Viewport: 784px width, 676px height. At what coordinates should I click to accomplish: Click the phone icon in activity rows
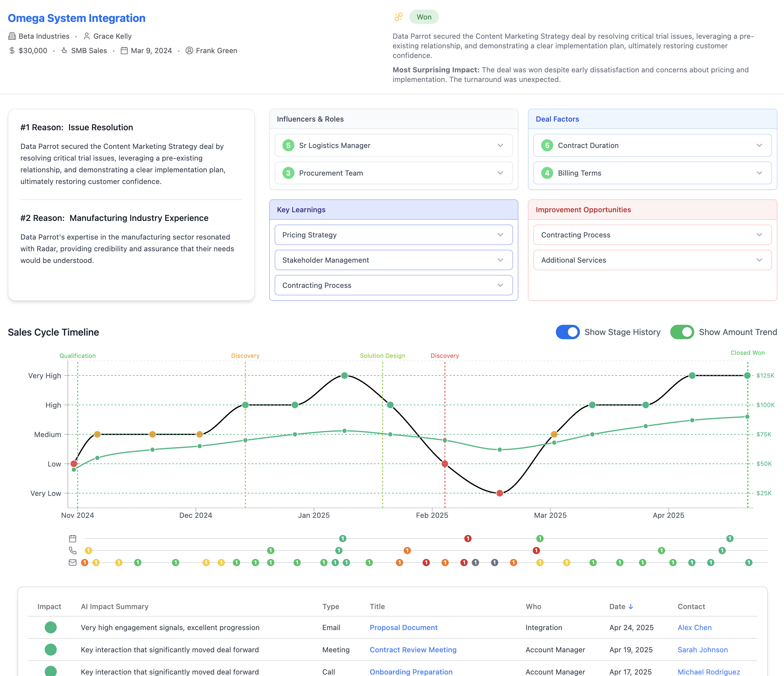[x=73, y=550]
